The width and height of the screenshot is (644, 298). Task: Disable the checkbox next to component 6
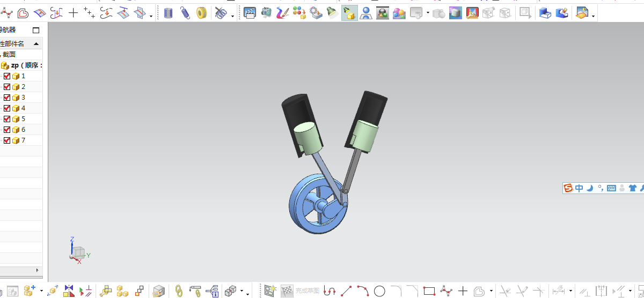pyautogui.click(x=7, y=130)
